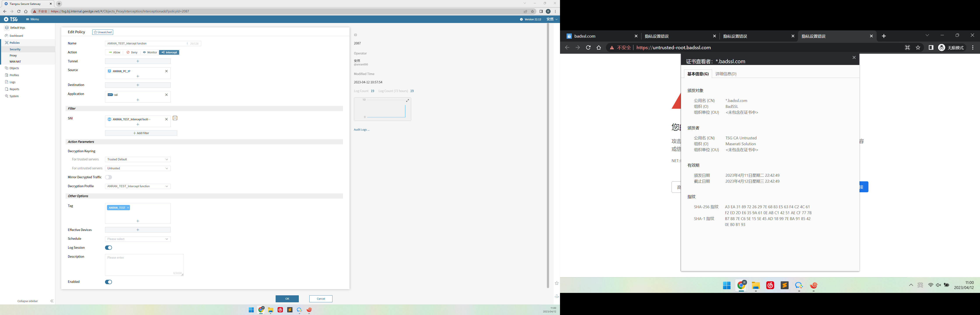Disable the Enabled policy switch
Screen dimensions: 980x315
click(108, 282)
